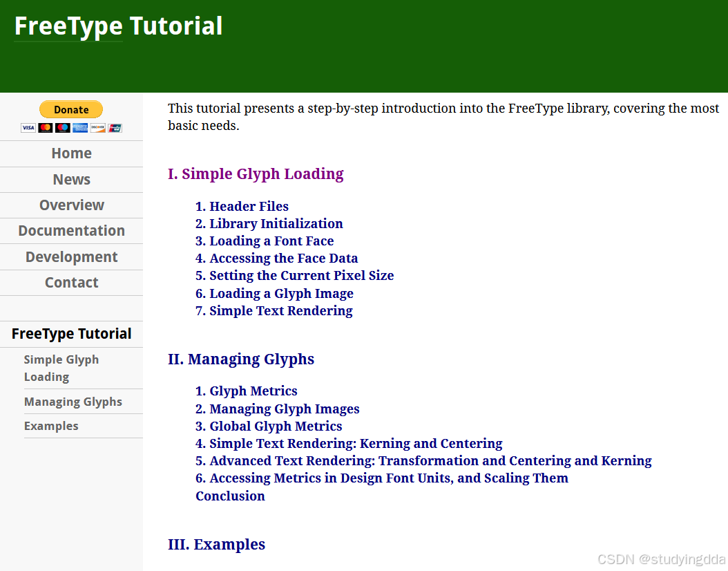Open the Conclusion link

[x=230, y=496]
